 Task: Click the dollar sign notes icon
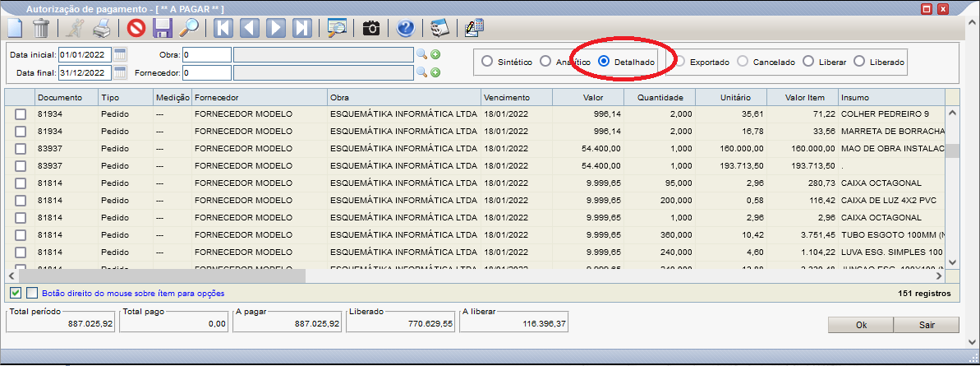(440, 28)
